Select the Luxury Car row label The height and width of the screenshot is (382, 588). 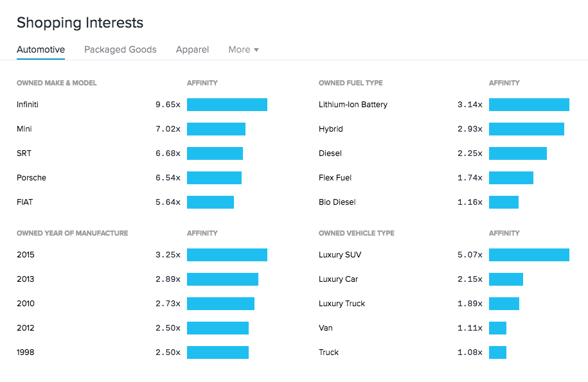click(338, 279)
